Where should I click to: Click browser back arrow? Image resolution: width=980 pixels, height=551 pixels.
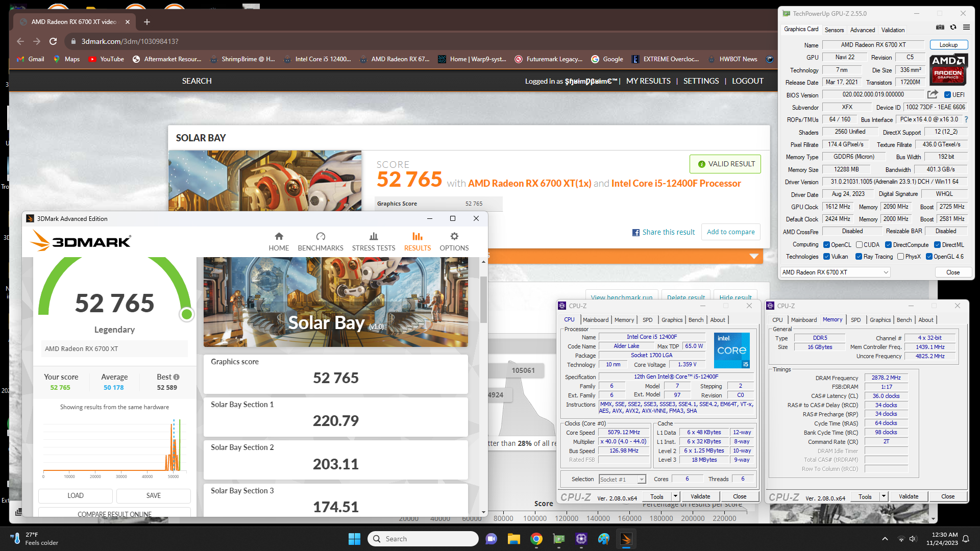(20, 41)
